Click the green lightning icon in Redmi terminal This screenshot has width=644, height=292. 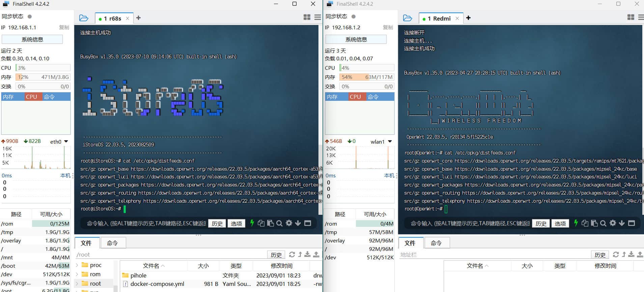pyautogui.click(x=576, y=223)
